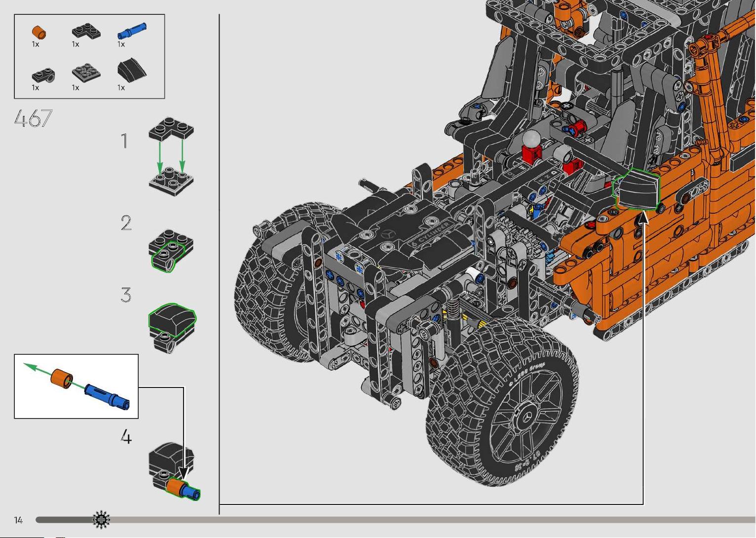This screenshot has width=756, height=538.
Task: Open the sub-step 2 assembly image
Action: click(171, 250)
